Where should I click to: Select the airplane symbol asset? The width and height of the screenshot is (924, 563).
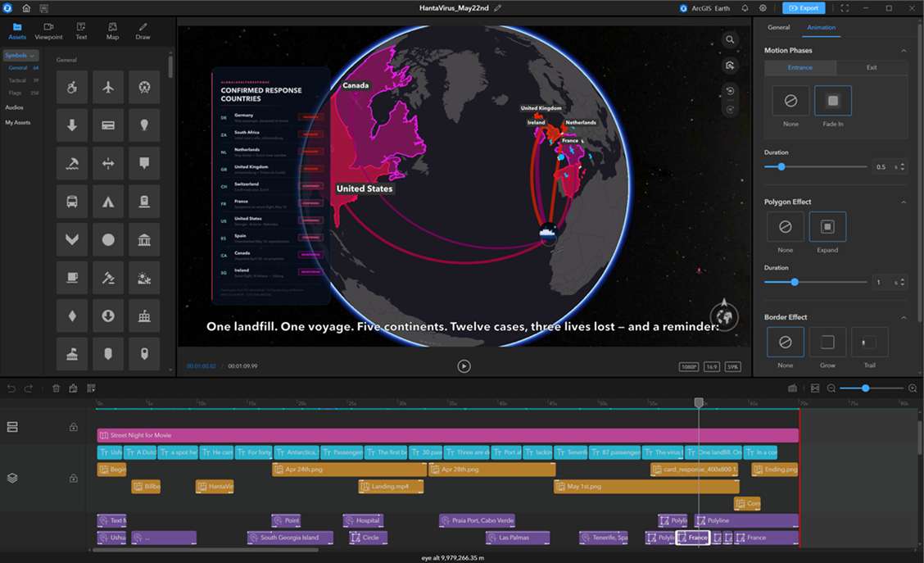pyautogui.click(x=108, y=87)
